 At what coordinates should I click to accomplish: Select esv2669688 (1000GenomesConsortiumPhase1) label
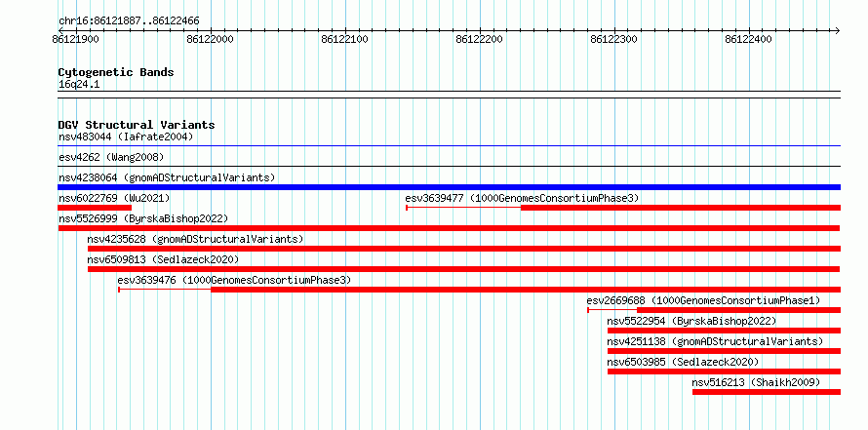(x=703, y=300)
